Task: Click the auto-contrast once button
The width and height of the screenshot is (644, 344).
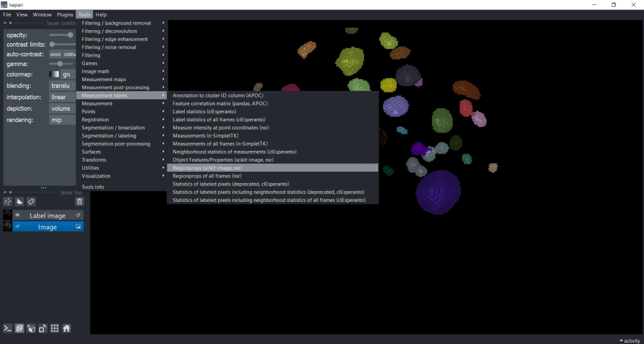Action: [x=55, y=54]
